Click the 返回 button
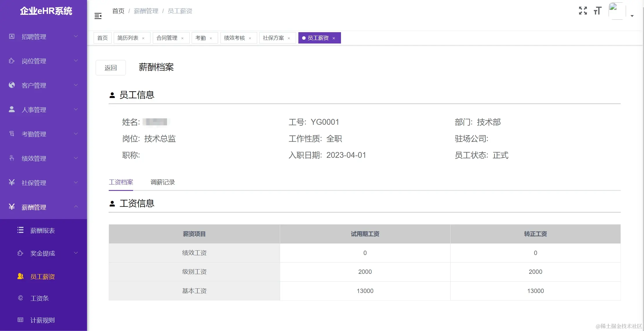The width and height of the screenshot is (644, 331). click(110, 68)
